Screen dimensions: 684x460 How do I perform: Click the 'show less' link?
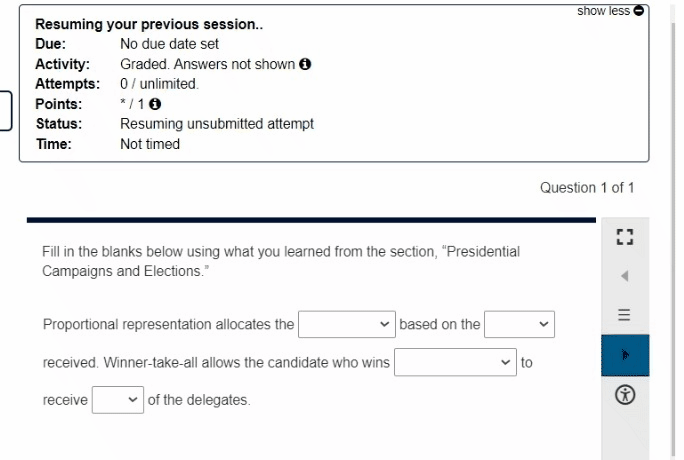[604, 11]
